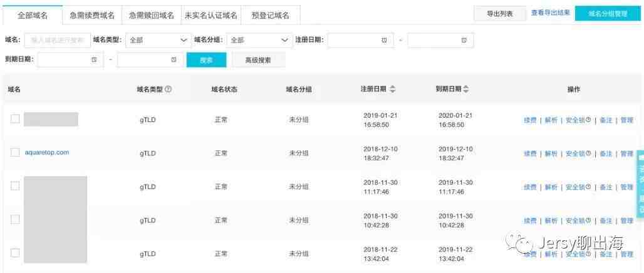Expand the 域名分组 dropdown

click(259, 40)
